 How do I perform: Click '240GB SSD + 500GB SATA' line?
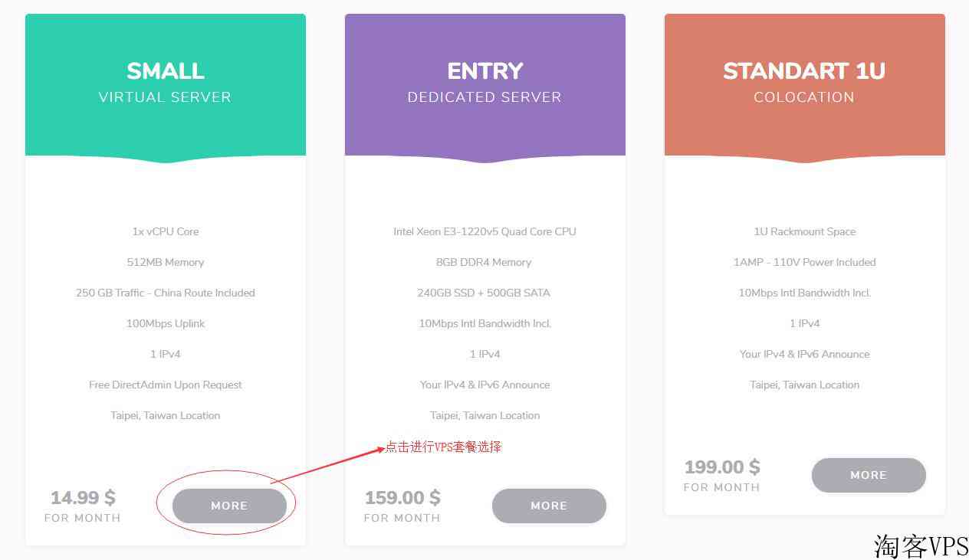pos(485,293)
